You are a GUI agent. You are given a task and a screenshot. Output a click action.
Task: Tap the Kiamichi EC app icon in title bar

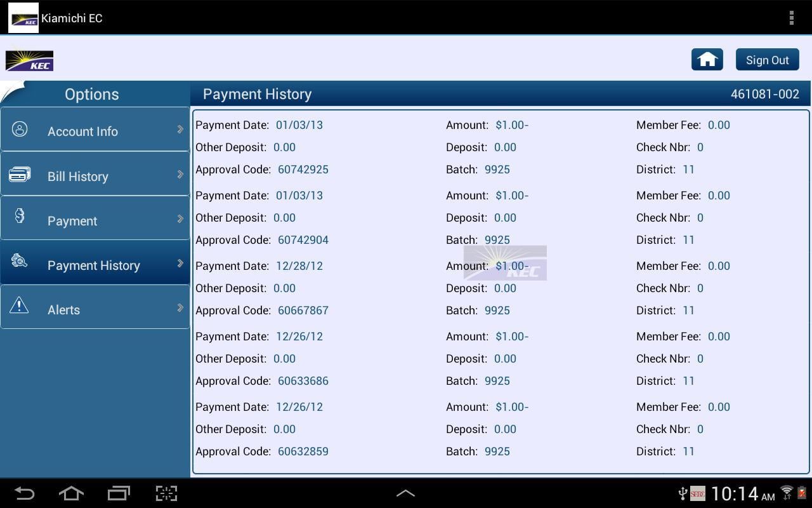23,18
